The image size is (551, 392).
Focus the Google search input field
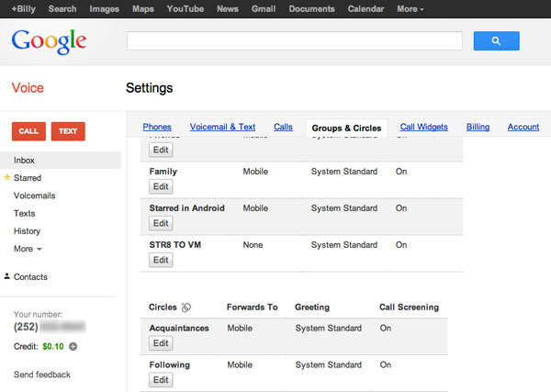click(294, 41)
